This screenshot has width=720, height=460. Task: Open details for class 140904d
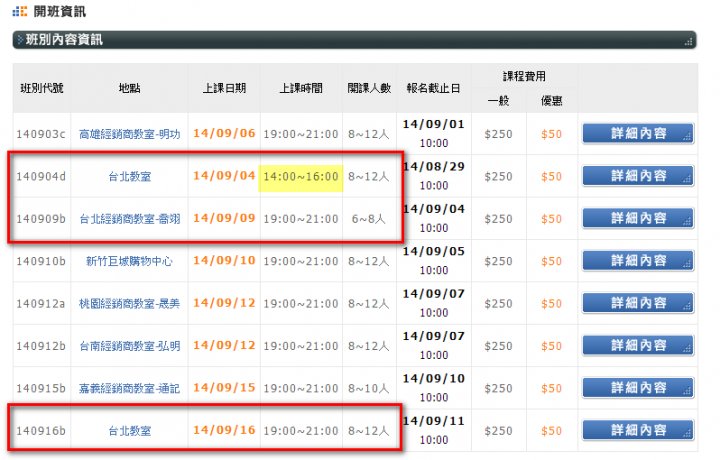click(638, 176)
